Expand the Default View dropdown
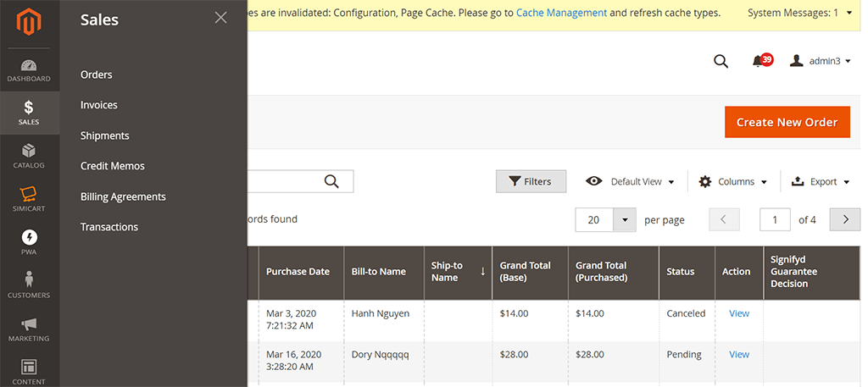868x387 pixels. pos(630,181)
